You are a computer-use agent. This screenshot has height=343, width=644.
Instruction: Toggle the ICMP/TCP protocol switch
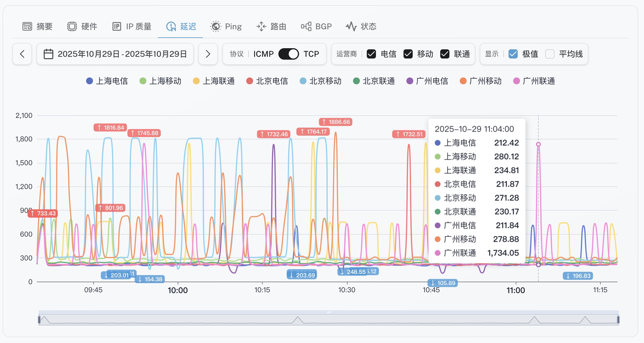[288, 54]
